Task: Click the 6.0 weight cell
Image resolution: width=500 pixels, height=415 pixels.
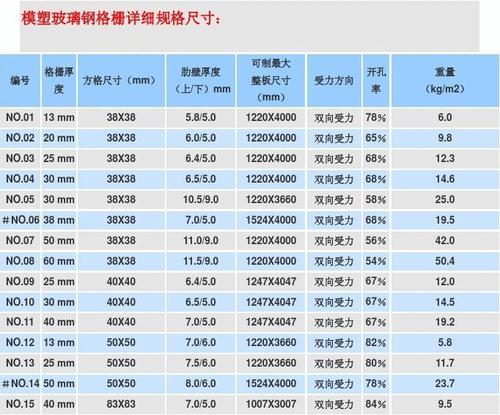Action: [x=445, y=117]
